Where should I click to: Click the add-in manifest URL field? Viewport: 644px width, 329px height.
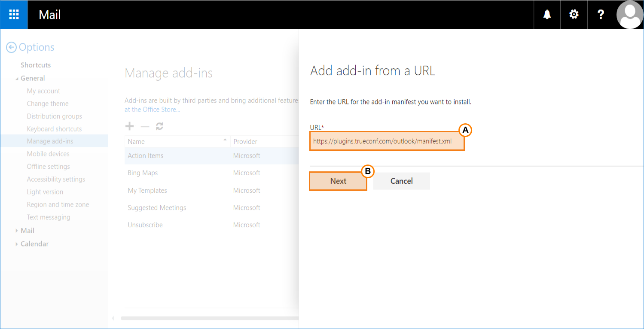pyautogui.click(x=387, y=141)
